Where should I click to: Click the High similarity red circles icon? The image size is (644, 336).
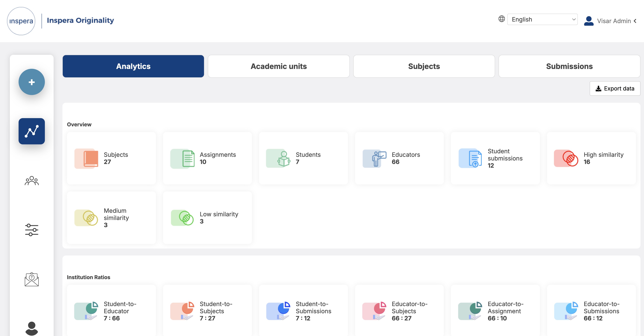coord(566,158)
